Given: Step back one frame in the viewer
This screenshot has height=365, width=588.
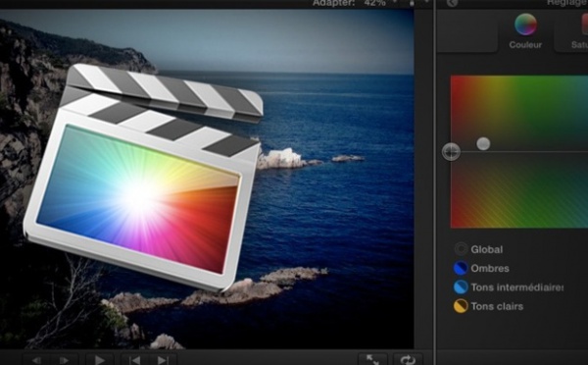Looking at the screenshot, I should 37,360.
